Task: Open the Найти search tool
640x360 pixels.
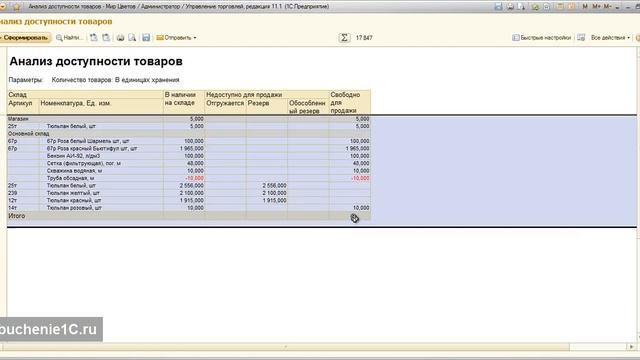Action: pyautogui.click(x=70, y=38)
